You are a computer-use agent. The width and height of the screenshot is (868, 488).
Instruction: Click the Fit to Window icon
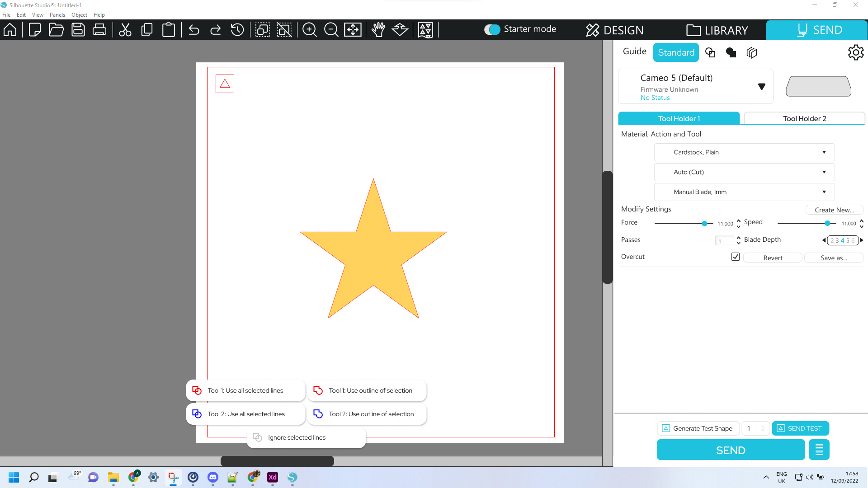pos(353,30)
